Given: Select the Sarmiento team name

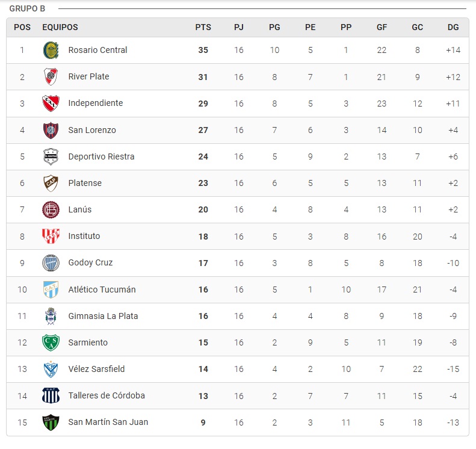Looking at the screenshot, I should pyautogui.click(x=88, y=342).
